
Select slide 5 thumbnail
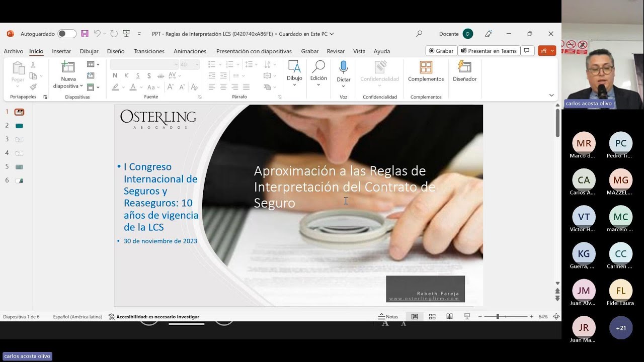(20, 167)
